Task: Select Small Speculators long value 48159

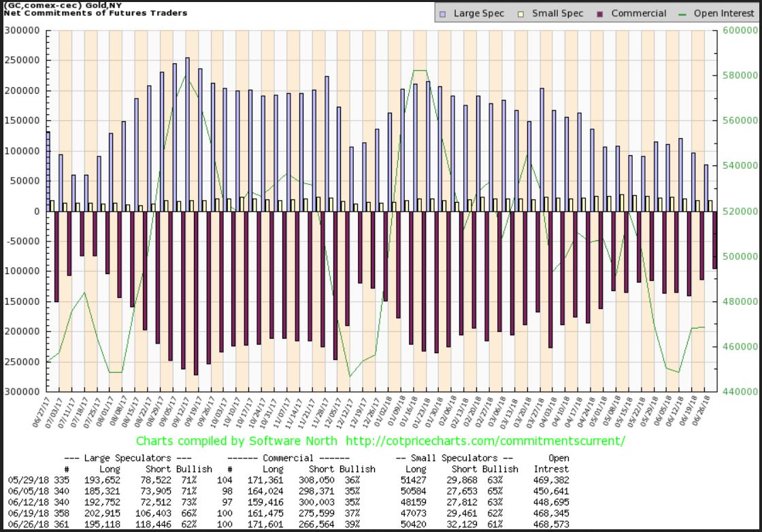Action: click(414, 502)
